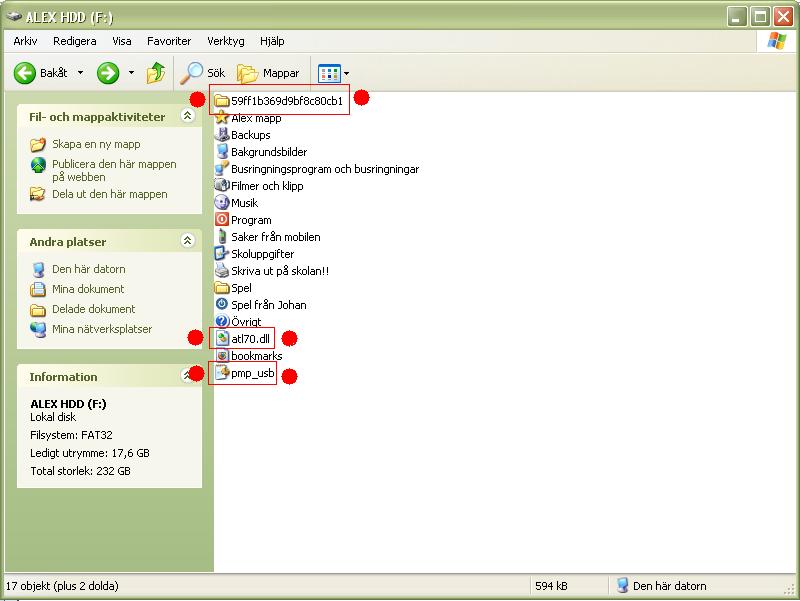Viewport: 800px width, 601px height.
Task: Select the file name 'pmp_usb'
Action: pyautogui.click(x=253, y=373)
